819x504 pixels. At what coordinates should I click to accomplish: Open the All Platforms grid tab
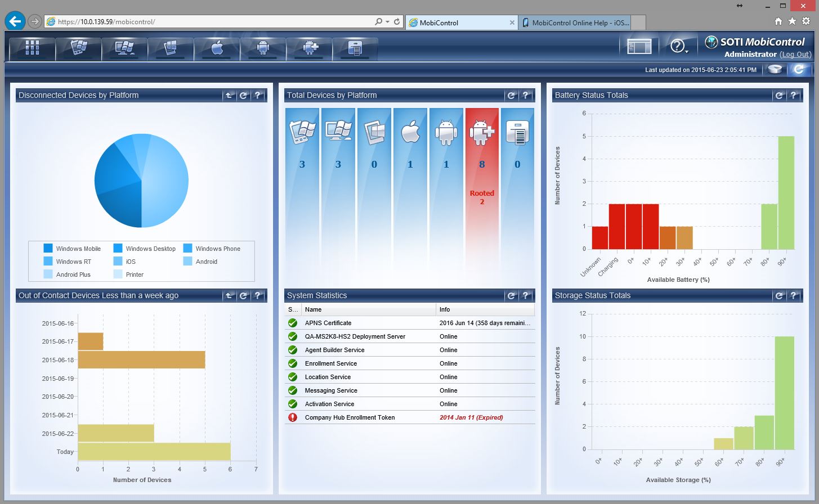tap(33, 49)
